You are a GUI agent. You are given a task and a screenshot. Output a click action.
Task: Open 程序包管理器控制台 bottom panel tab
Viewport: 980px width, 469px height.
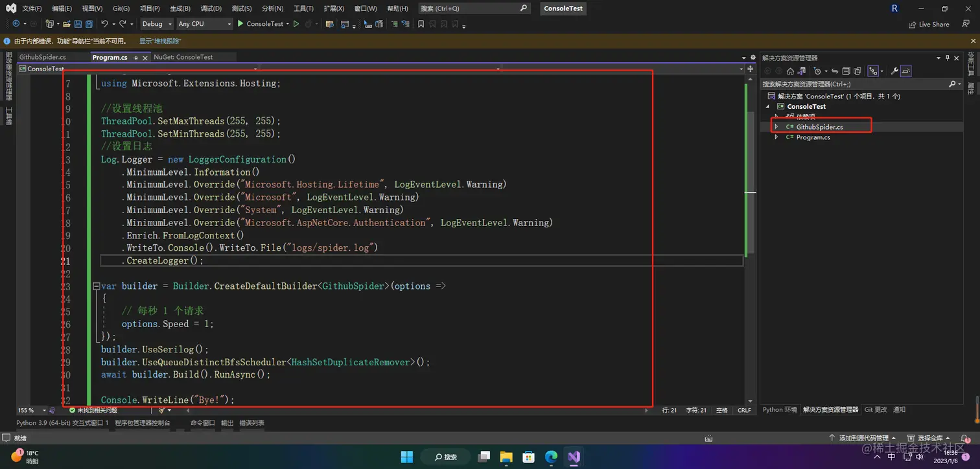click(x=143, y=423)
